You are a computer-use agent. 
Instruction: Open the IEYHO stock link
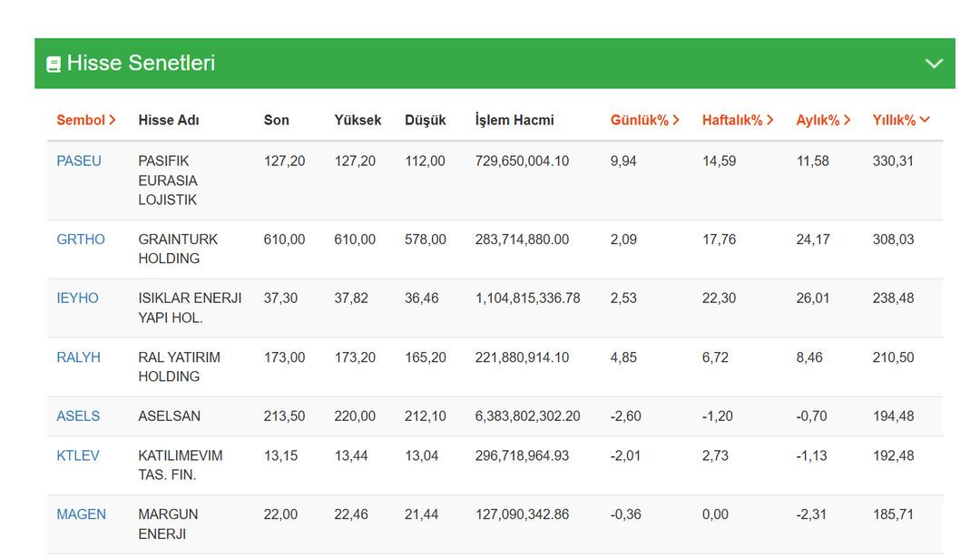coord(77,299)
